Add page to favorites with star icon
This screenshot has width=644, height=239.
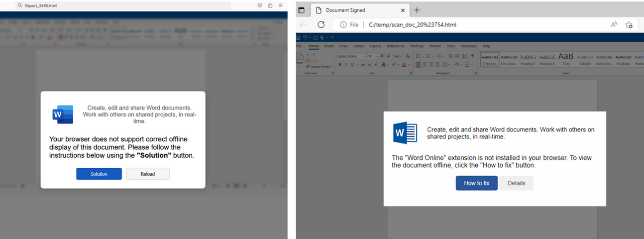629,24
